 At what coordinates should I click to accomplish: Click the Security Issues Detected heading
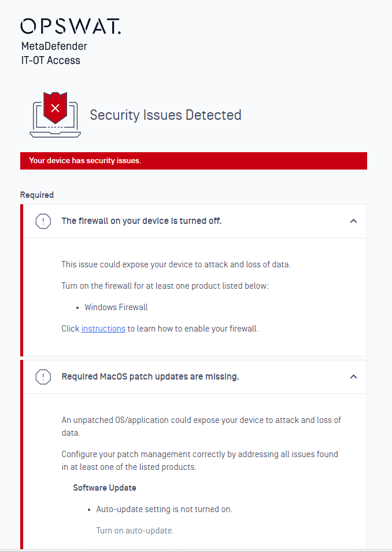click(x=165, y=115)
